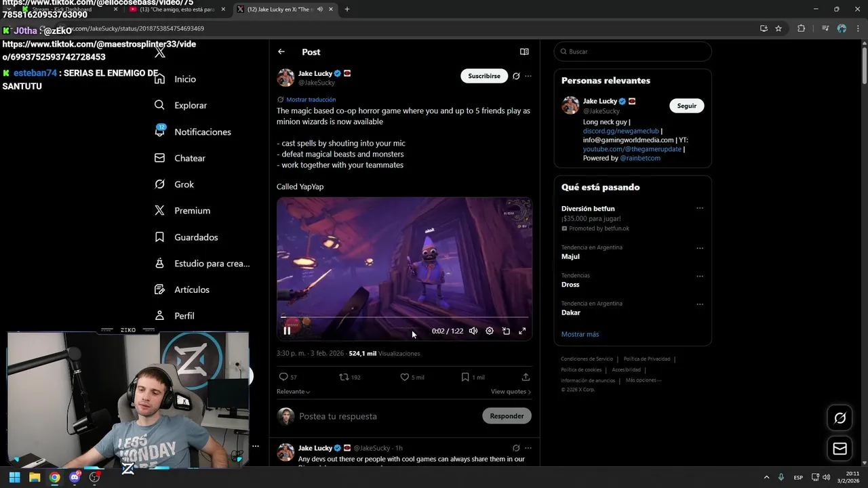Open the Relevante sort dropdown

click(294, 392)
